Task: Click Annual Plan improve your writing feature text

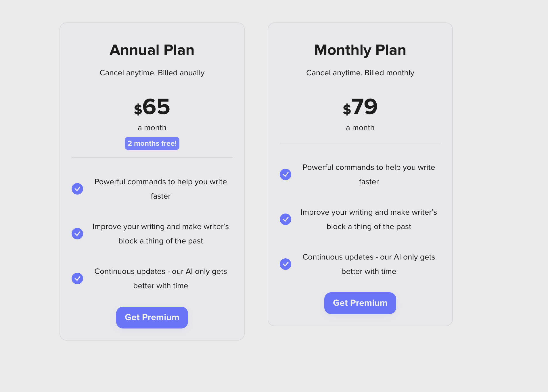Action: (160, 234)
